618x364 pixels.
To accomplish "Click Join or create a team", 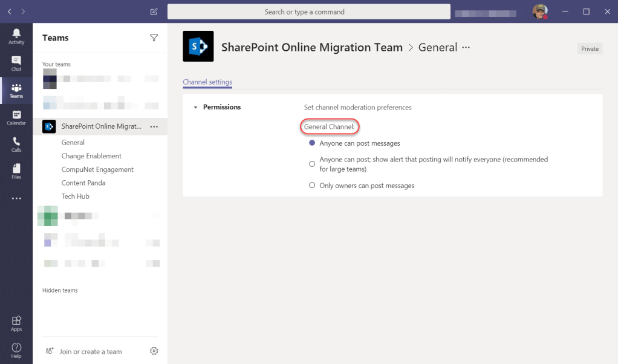I will coord(90,351).
